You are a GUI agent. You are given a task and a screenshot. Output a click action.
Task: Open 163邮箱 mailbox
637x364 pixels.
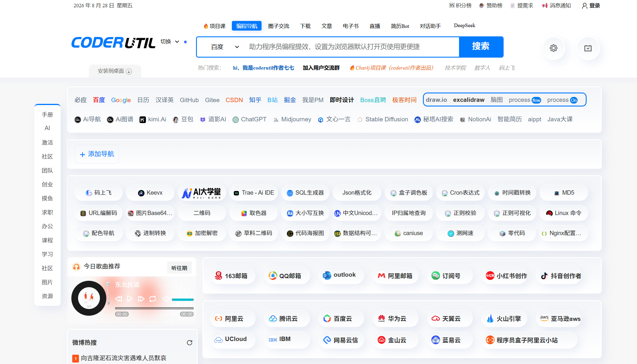pos(232,276)
